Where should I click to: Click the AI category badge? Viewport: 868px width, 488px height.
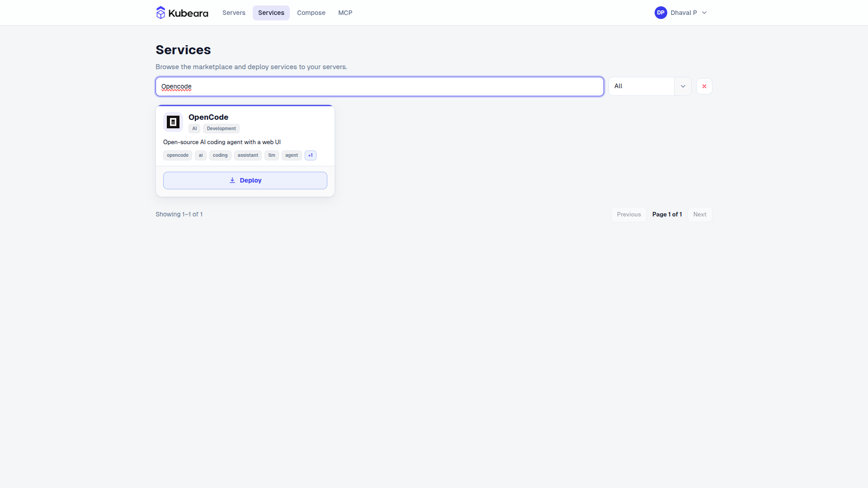(x=194, y=129)
